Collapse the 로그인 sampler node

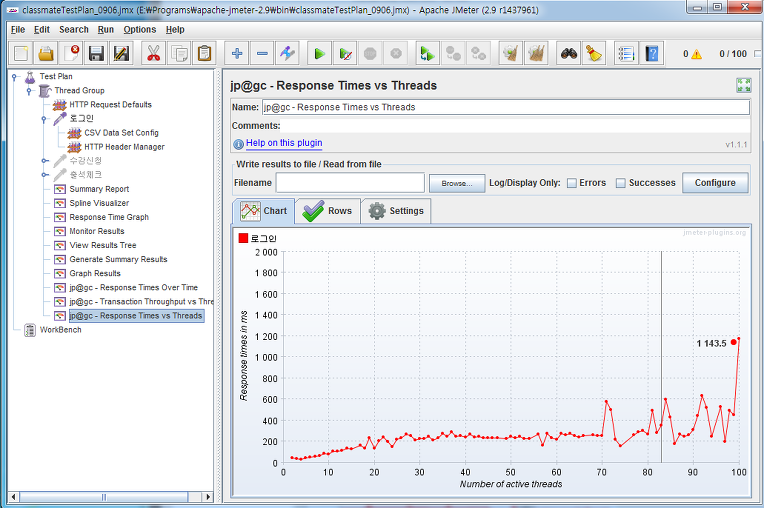tap(44, 119)
